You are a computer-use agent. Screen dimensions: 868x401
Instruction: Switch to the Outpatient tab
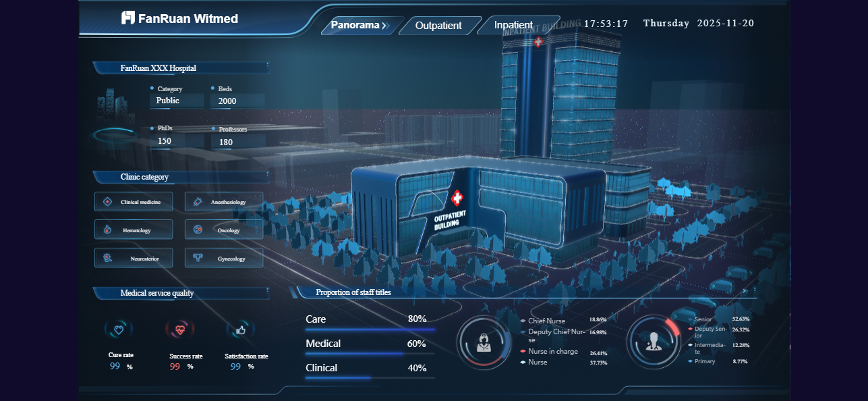coord(438,26)
